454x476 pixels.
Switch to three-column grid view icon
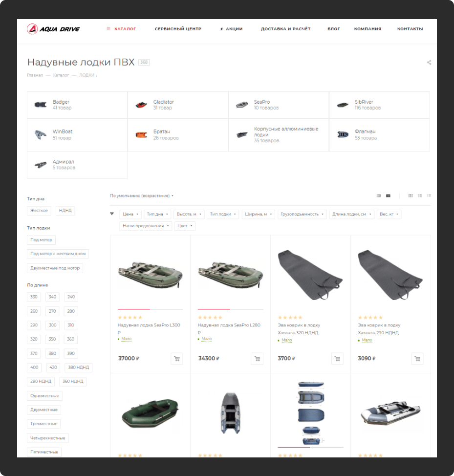click(411, 196)
